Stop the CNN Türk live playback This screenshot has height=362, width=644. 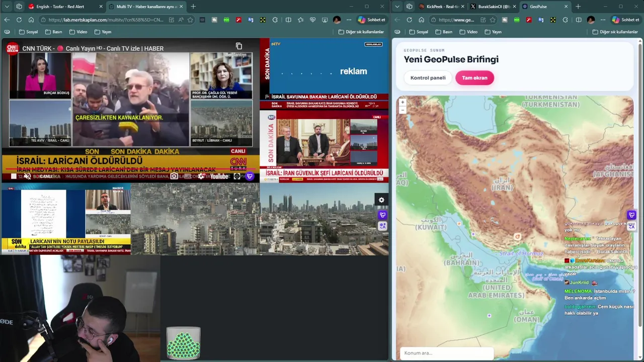[x=14, y=176]
